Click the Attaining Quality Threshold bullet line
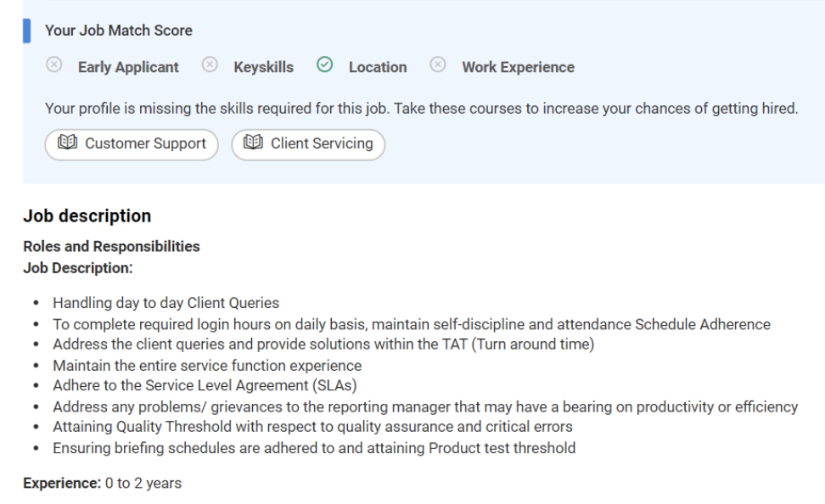Image resolution: width=825 pixels, height=504 pixels. point(312,427)
